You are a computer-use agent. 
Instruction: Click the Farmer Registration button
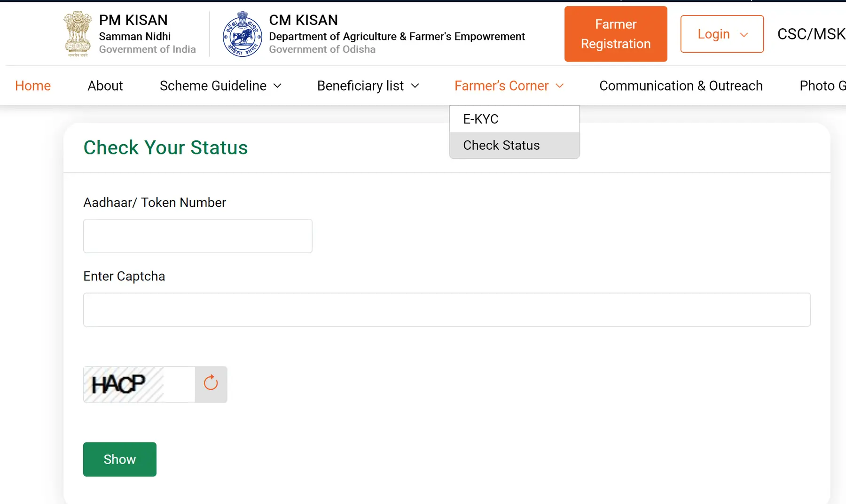pyautogui.click(x=615, y=34)
